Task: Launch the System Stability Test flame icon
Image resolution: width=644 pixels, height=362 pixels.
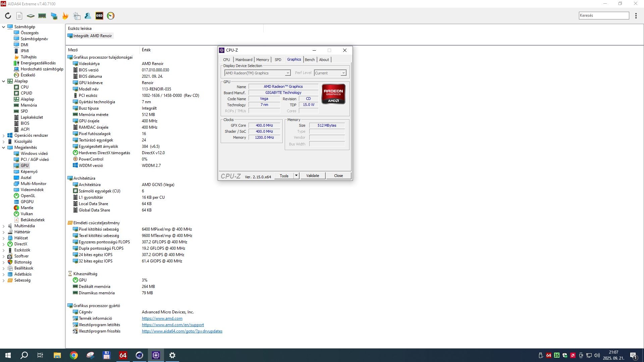Action: pyautogui.click(x=65, y=16)
